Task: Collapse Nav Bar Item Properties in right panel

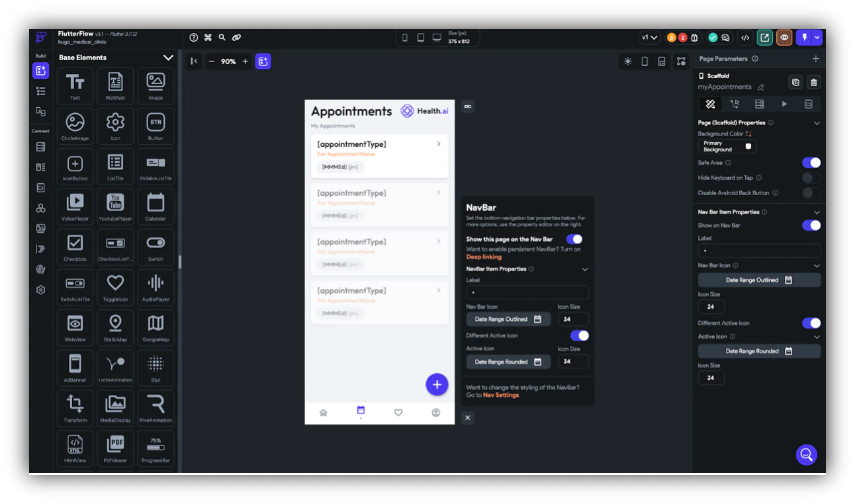Action: pos(817,212)
